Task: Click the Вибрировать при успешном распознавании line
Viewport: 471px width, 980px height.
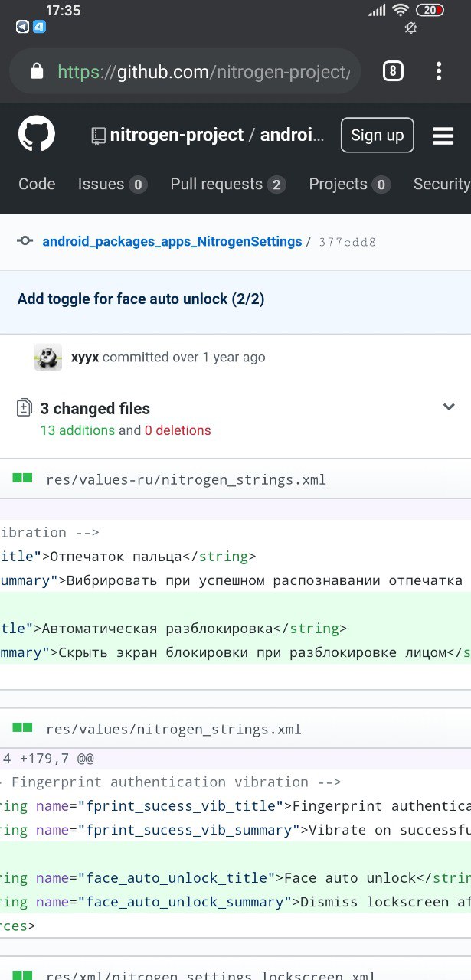Action: 235,580
